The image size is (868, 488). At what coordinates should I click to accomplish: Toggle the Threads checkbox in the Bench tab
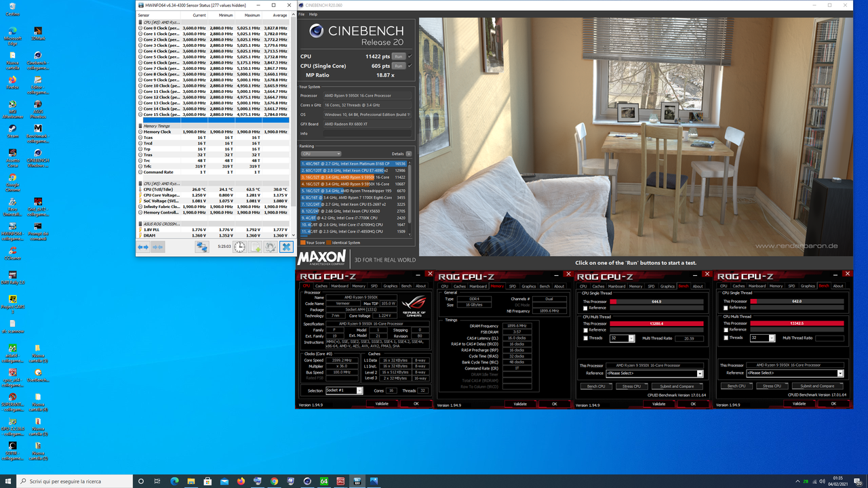tap(586, 338)
